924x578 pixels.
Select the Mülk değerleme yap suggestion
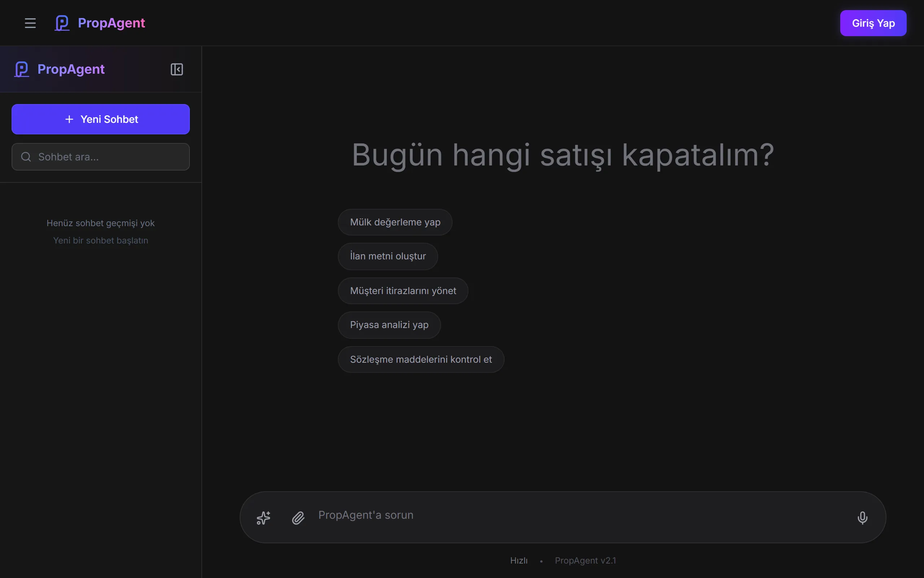395,222
